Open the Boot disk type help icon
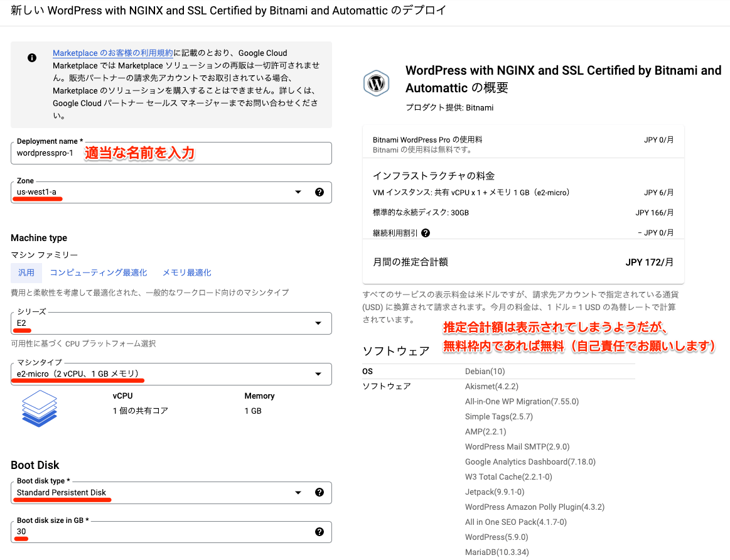730x560 pixels. [x=319, y=492]
